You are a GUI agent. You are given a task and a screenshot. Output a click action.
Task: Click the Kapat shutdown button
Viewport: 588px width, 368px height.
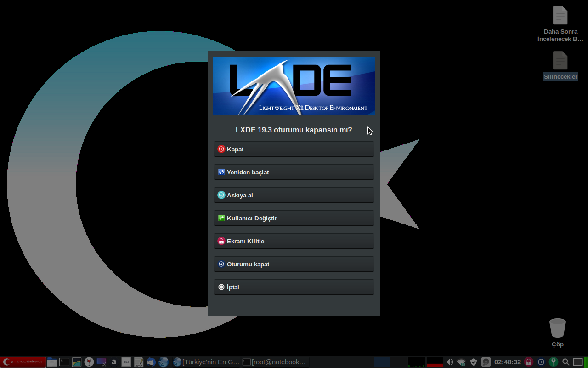coord(294,149)
